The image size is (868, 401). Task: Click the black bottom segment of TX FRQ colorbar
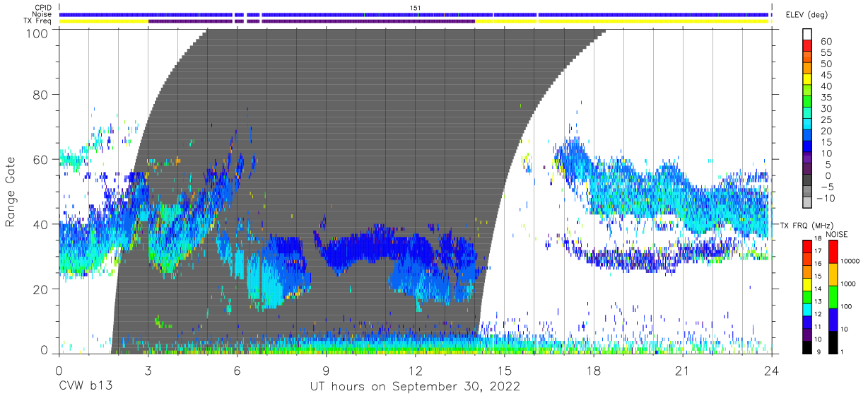pyautogui.click(x=807, y=346)
